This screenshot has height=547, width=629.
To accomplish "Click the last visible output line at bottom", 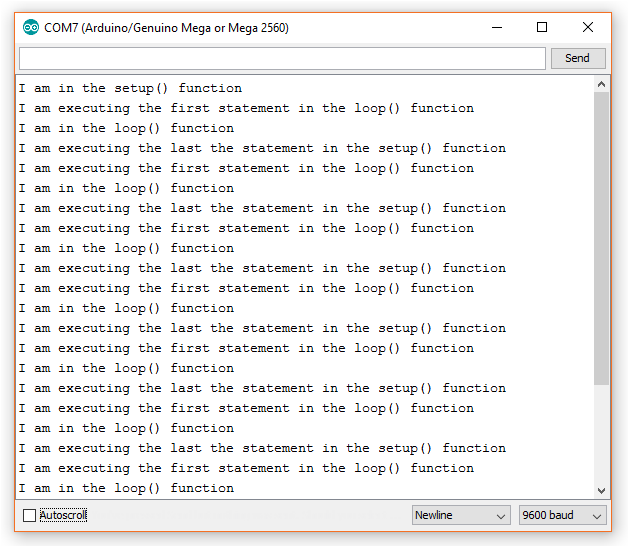I will tap(126, 488).
